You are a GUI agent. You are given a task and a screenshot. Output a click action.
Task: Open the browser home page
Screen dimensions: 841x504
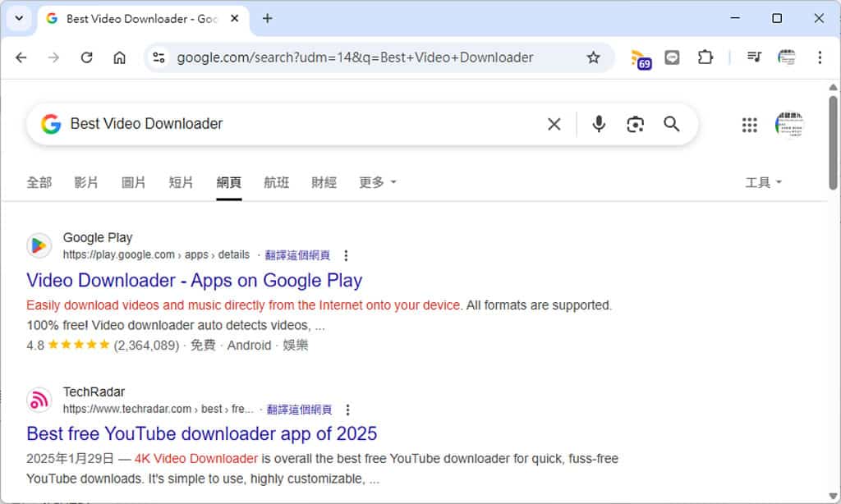click(120, 57)
